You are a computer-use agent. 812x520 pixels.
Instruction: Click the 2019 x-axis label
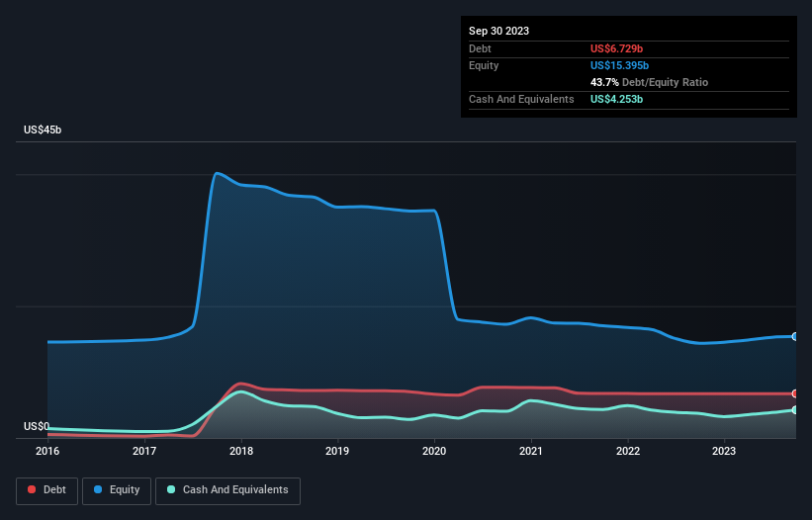(337, 451)
